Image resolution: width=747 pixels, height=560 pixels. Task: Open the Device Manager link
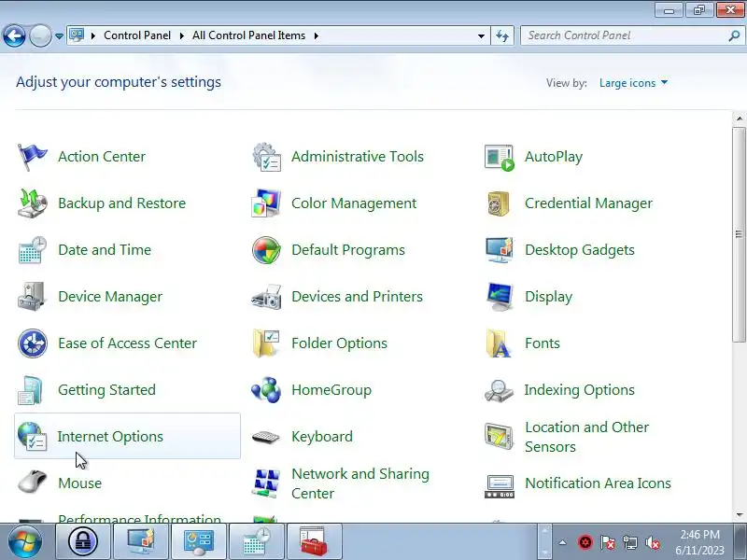[110, 297]
